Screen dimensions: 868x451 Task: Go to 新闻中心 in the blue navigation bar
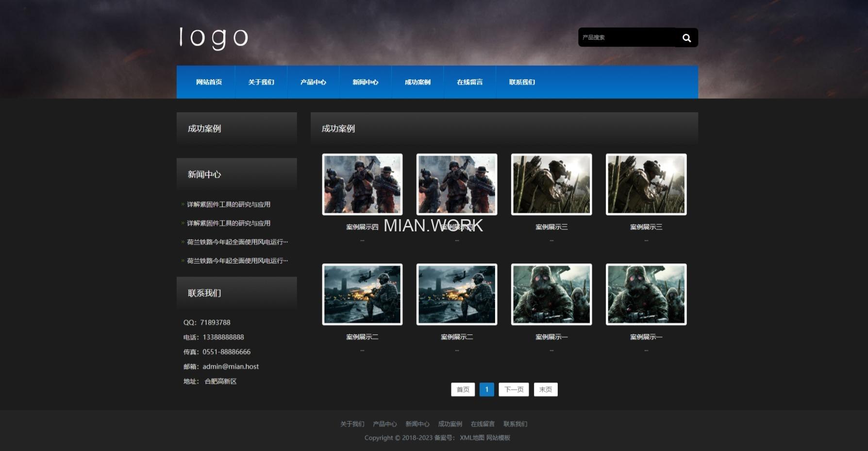point(366,82)
